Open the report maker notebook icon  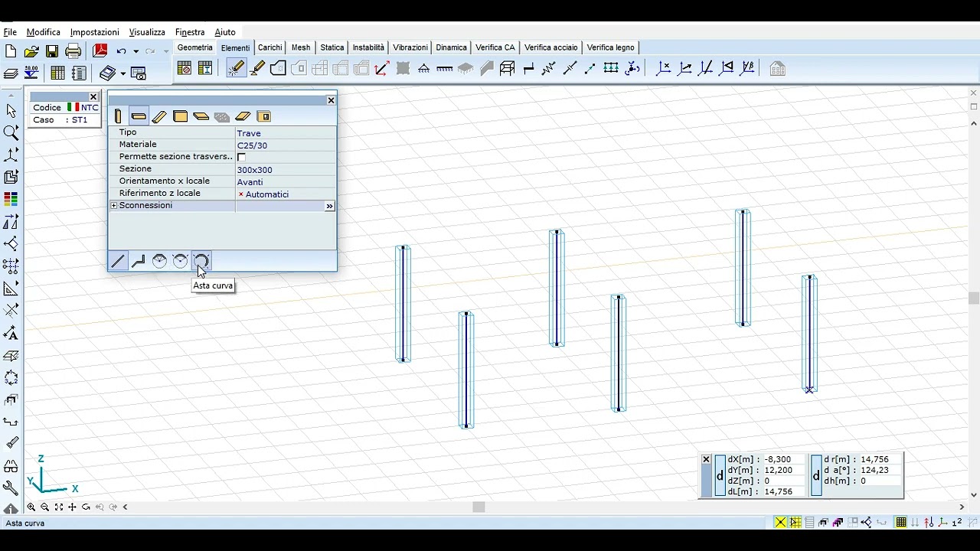(79, 73)
